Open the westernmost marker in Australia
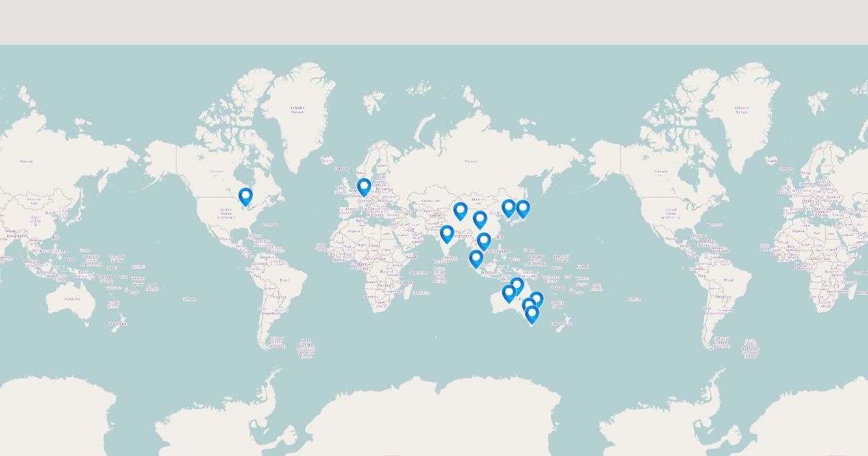Viewport: 868px width, 456px height. (509, 293)
